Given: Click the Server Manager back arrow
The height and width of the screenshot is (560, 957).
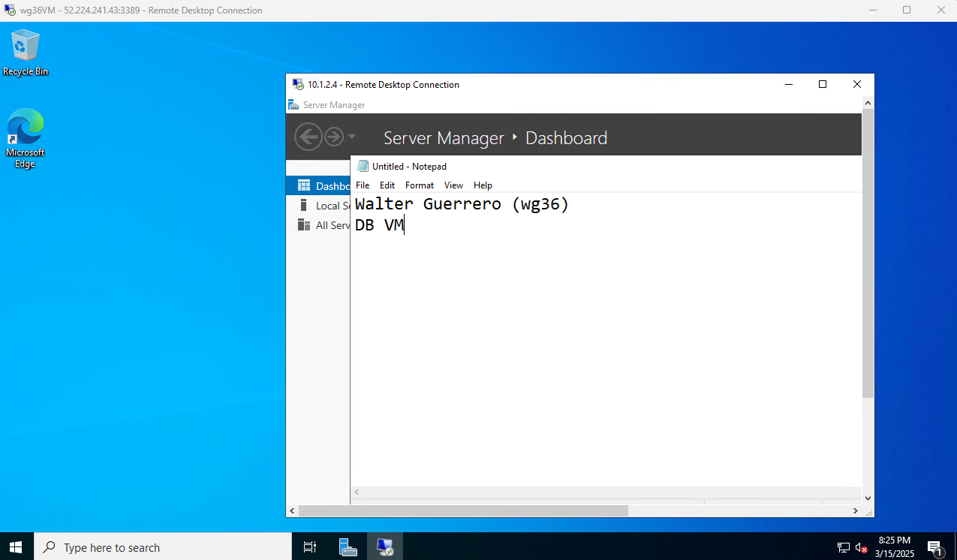Looking at the screenshot, I should coord(308,137).
